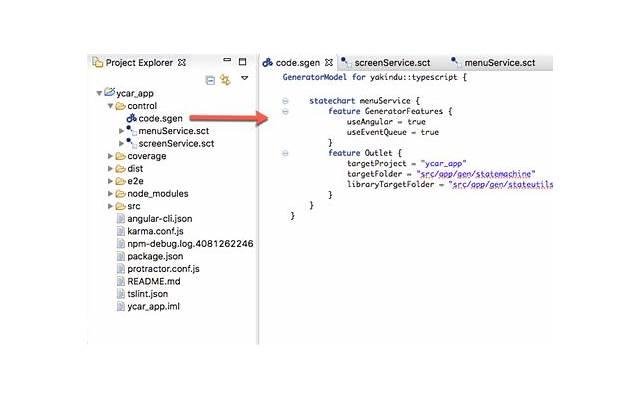Collapse the ycar_app project node
Viewport: 640px width, 400px height.
(98, 93)
